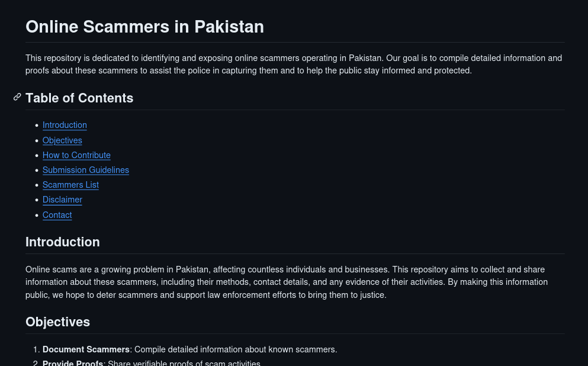Viewport: 588px width, 366px height.
Task: Go to the Scammers List link
Action: (70, 185)
